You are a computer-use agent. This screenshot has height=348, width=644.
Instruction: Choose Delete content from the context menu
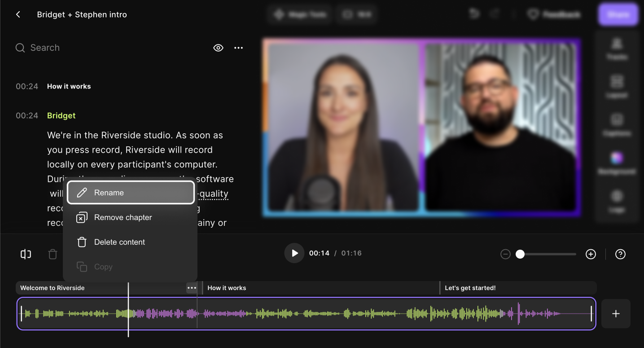pyautogui.click(x=131, y=242)
